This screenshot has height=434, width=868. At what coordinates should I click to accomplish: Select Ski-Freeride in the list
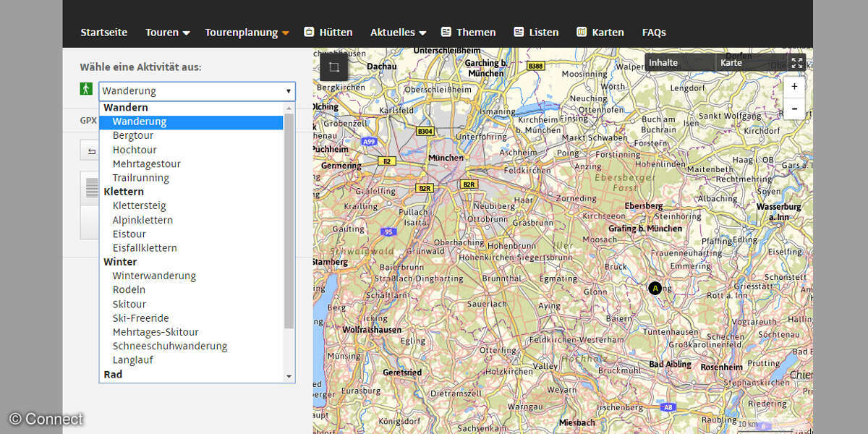[192, 318]
